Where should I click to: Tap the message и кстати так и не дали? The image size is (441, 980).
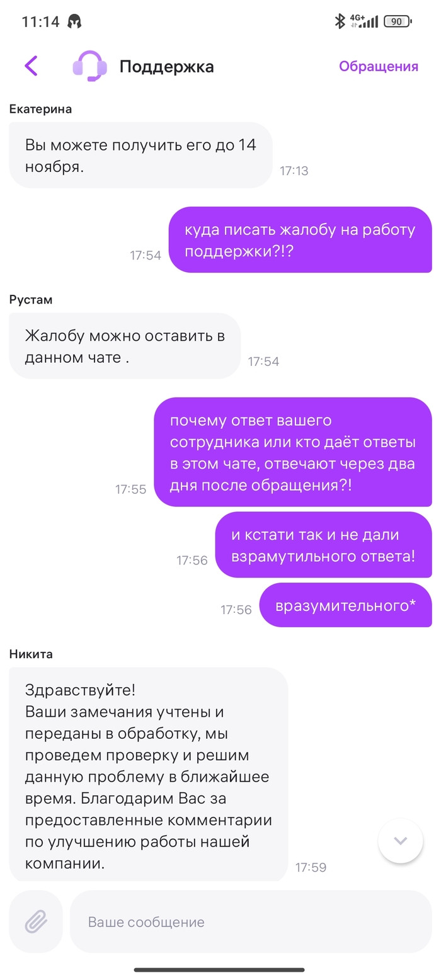[x=323, y=545]
